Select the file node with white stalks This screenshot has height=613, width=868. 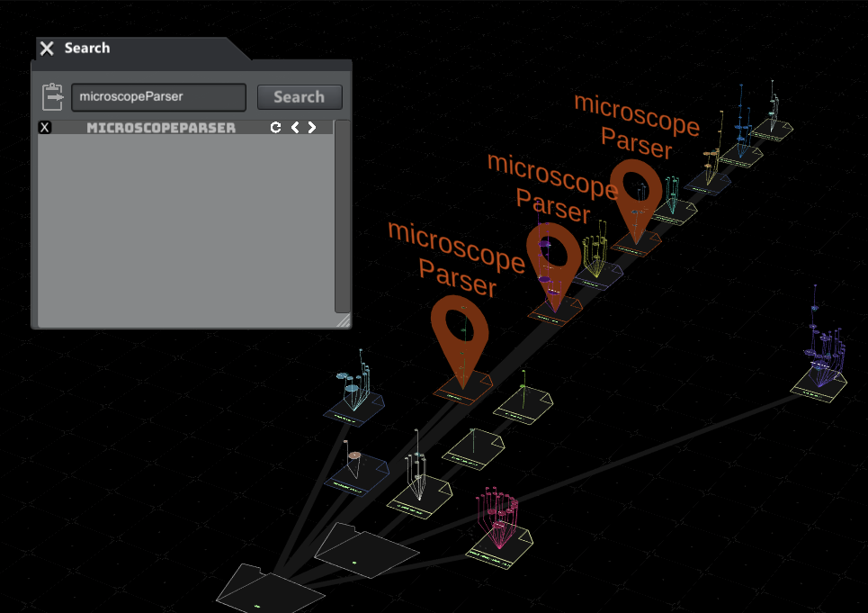(x=420, y=493)
